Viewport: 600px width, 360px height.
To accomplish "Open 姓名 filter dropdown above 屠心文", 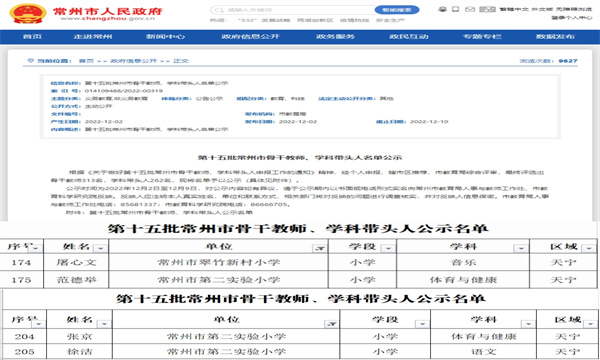I will pos(100,249).
